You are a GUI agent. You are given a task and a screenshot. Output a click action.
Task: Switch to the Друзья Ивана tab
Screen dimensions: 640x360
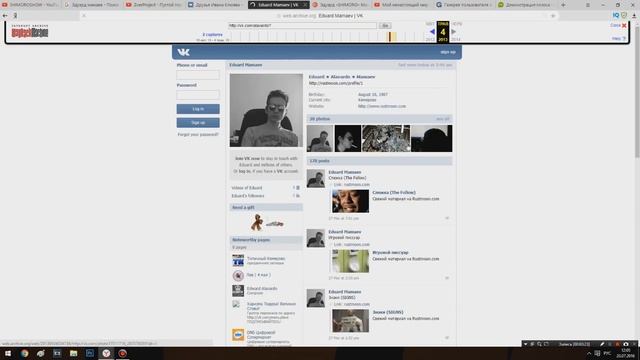[x=216, y=5]
